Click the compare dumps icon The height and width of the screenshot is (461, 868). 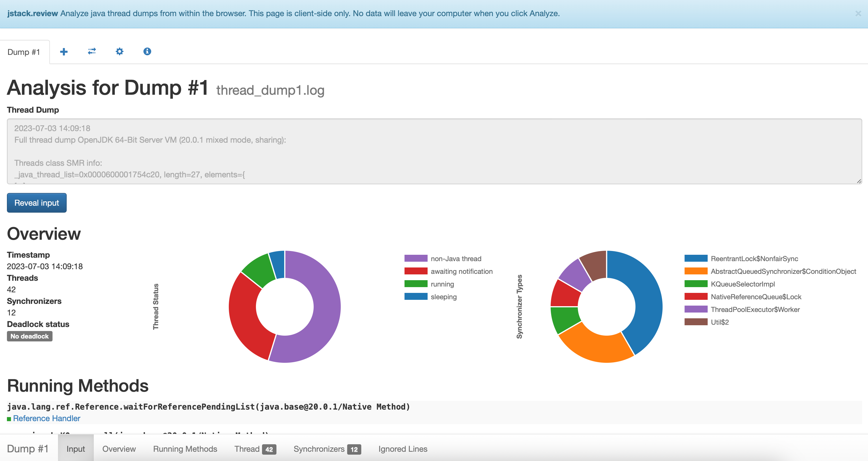coord(91,51)
